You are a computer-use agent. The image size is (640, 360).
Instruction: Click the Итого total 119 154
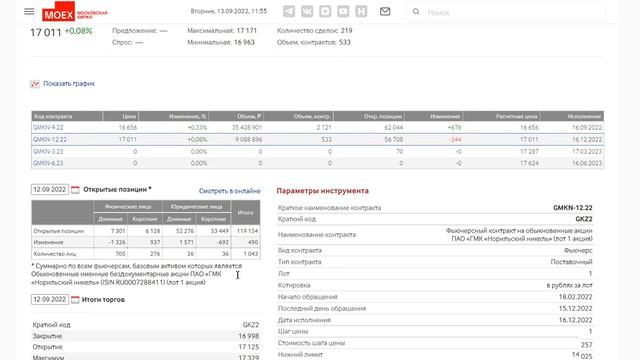tap(247, 231)
